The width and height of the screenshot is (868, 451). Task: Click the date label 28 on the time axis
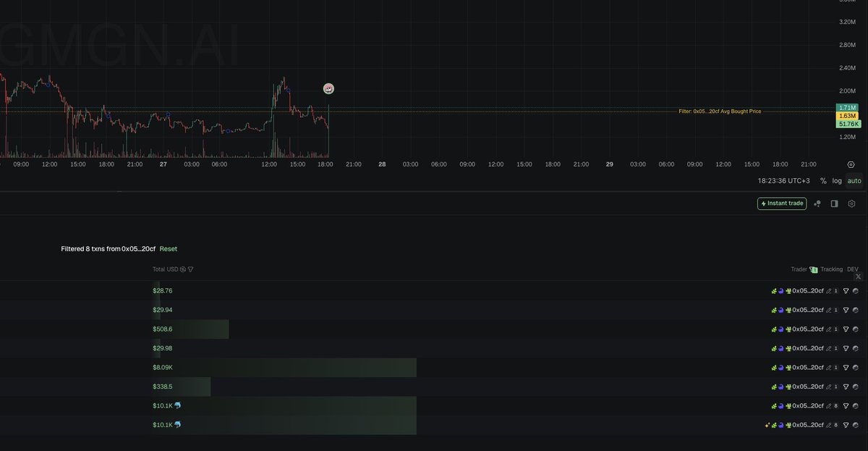(382, 164)
